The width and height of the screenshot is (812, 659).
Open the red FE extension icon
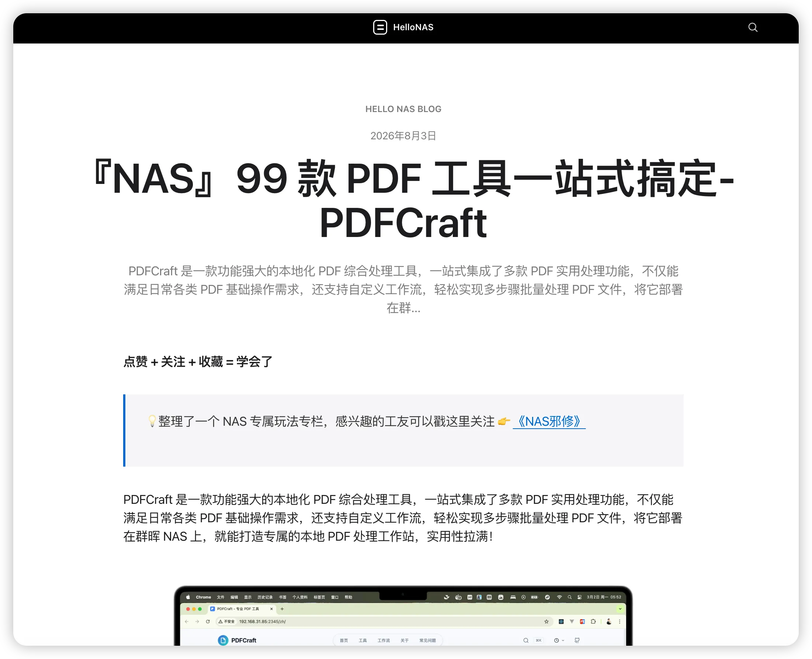point(582,621)
